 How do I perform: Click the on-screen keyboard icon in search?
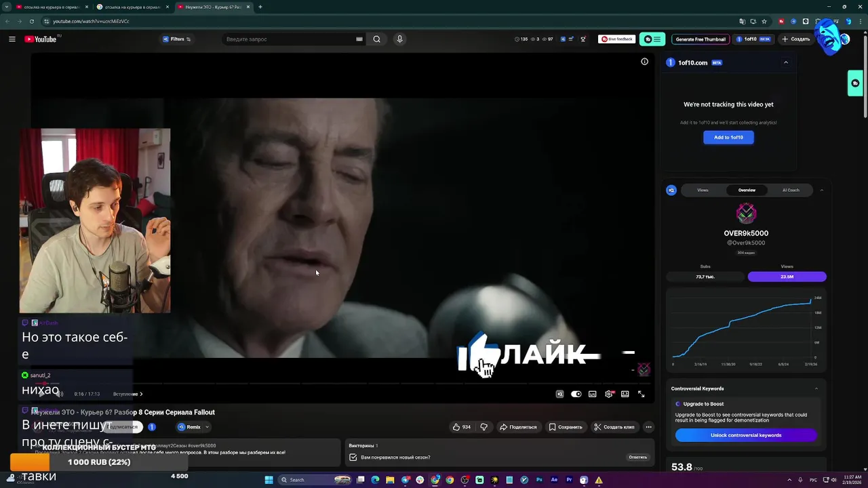[x=359, y=39]
